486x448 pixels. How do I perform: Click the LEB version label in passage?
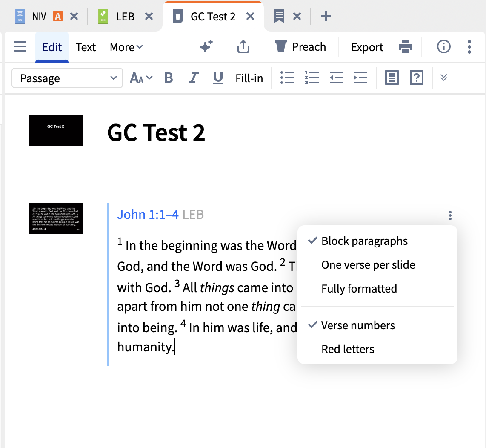pyautogui.click(x=193, y=214)
